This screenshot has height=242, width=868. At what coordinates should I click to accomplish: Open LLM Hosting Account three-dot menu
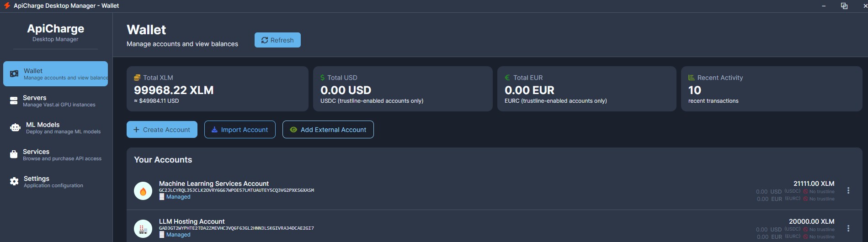pyautogui.click(x=848, y=228)
